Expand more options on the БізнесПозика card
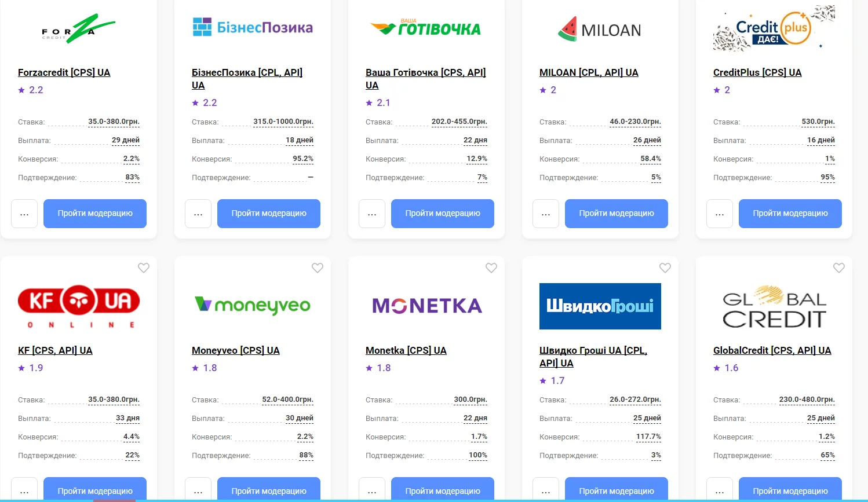Image resolution: width=868 pixels, height=502 pixels. [x=198, y=214]
